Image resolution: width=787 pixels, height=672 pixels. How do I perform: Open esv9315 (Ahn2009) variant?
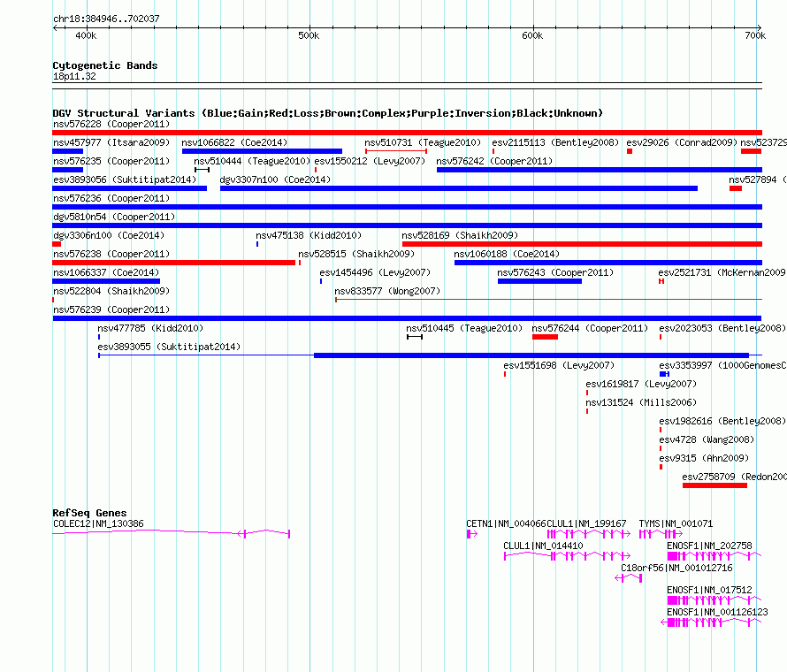point(661,467)
